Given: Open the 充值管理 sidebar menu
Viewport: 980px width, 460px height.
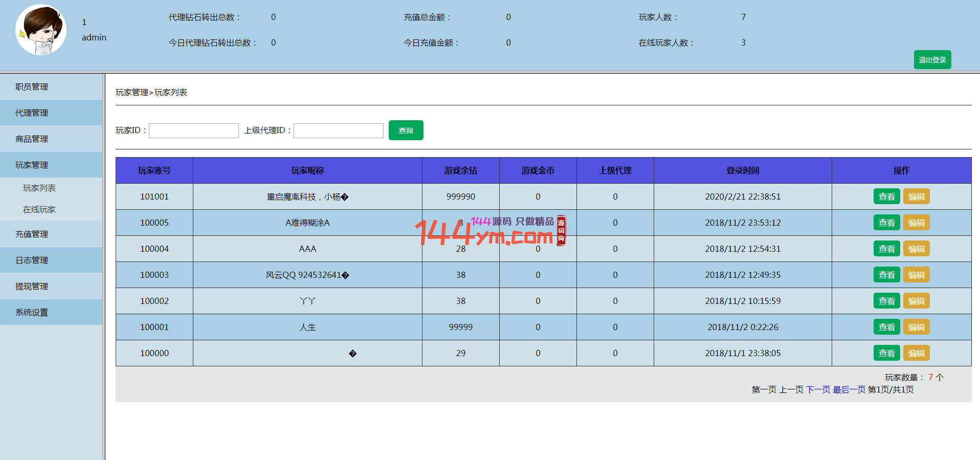Looking at the screenshot, I should tap(32, 234).
